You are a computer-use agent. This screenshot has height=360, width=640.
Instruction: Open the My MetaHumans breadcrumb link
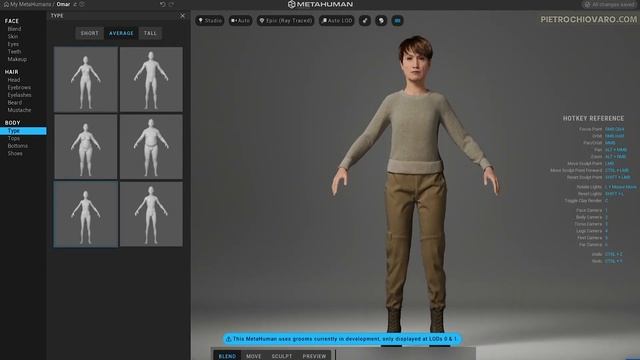click(x=31, y=4)
